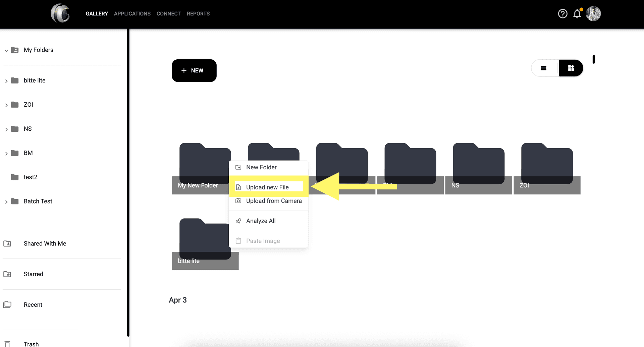Switch to grid view layout

pyautogui.click(x=571, y=68)
